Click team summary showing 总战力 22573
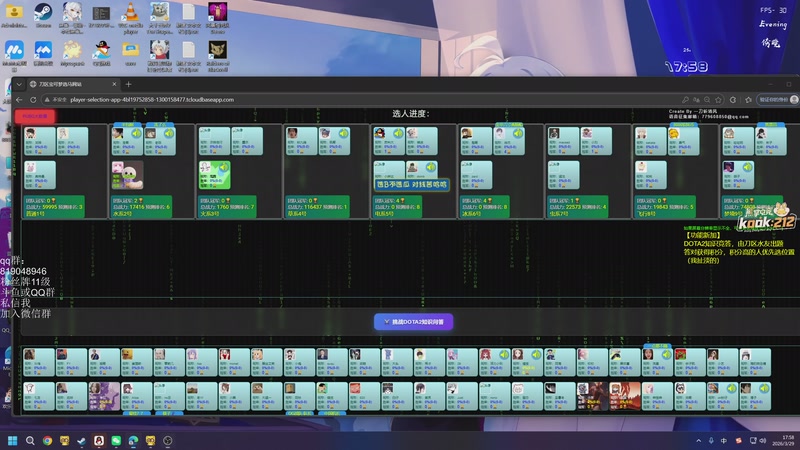 tap(578, 207)
